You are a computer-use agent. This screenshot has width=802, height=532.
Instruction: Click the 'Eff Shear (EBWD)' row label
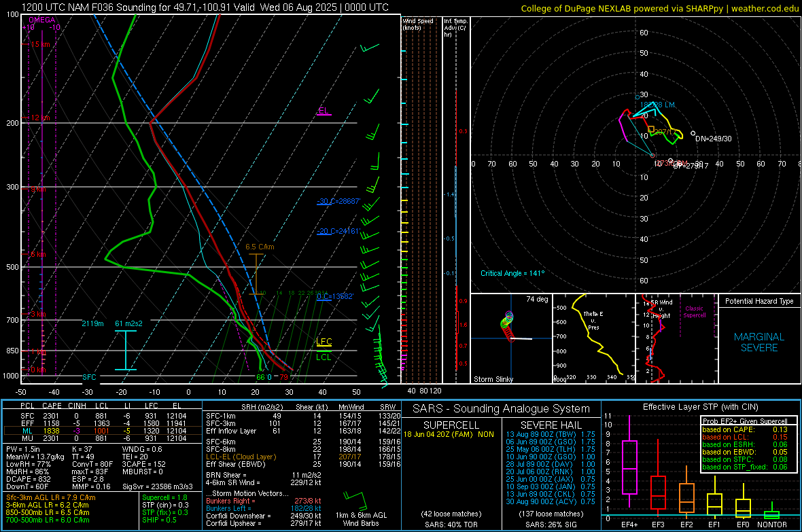tap(236, 465)
